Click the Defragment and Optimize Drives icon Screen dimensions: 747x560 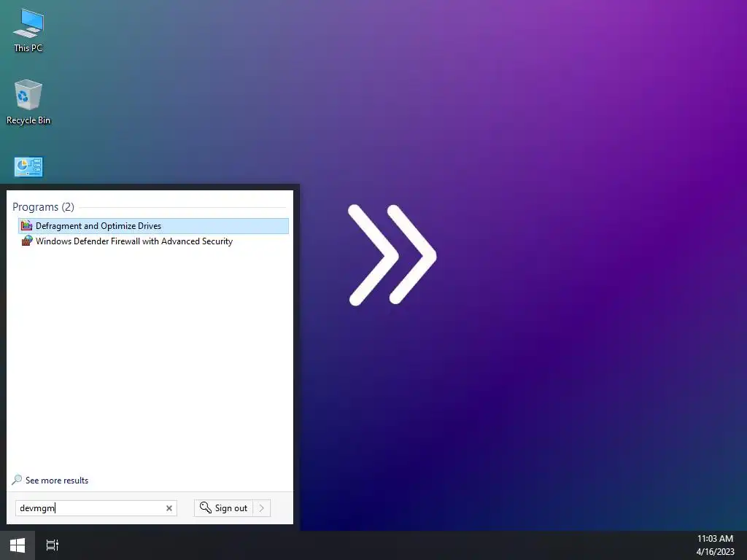(27, 226)
